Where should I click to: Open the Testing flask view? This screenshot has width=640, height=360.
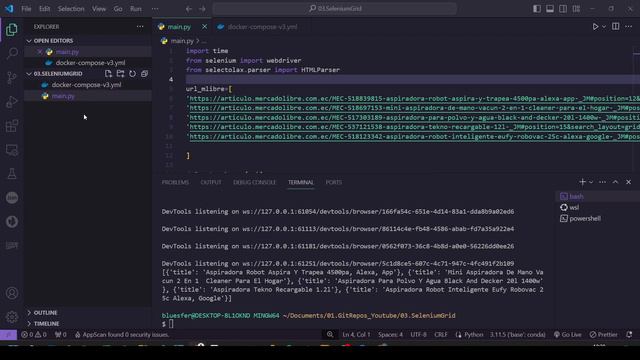pyautogui.click(x=12, y=174)
